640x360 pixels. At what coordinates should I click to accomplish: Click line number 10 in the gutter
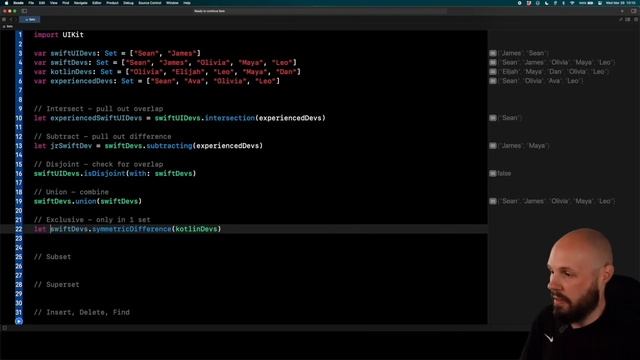coord(19,118)
